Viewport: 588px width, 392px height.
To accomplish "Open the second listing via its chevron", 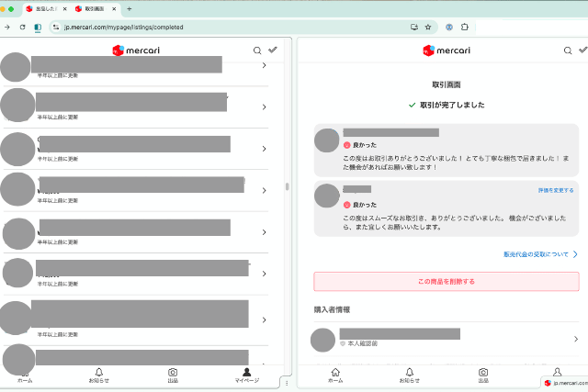I will pos(265,107).
